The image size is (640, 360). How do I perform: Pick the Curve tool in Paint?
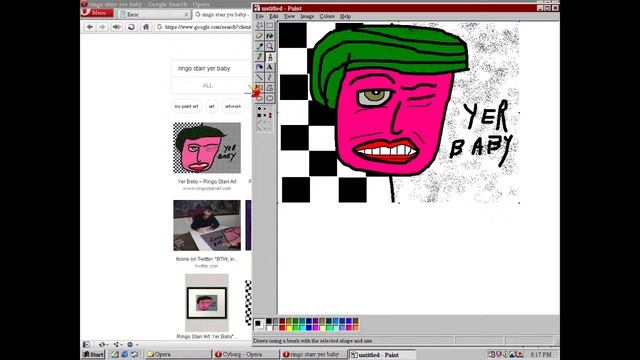[x=270, y=78]
